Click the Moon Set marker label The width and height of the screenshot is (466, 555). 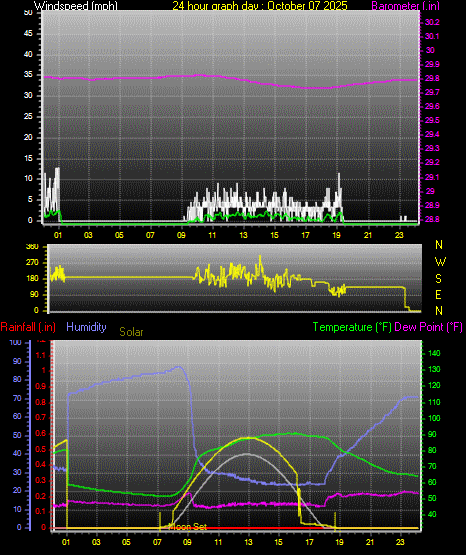tap(189, 527)
